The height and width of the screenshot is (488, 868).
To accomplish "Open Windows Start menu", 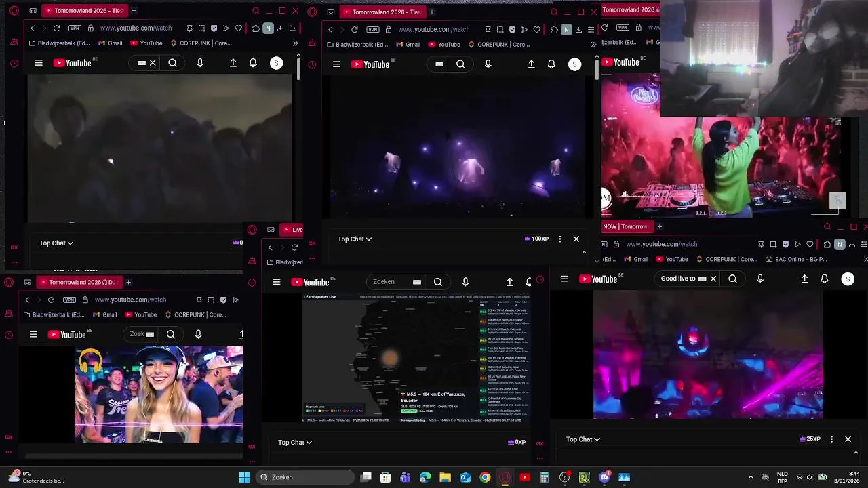I will pyautogui.click(x=244, y=477).
